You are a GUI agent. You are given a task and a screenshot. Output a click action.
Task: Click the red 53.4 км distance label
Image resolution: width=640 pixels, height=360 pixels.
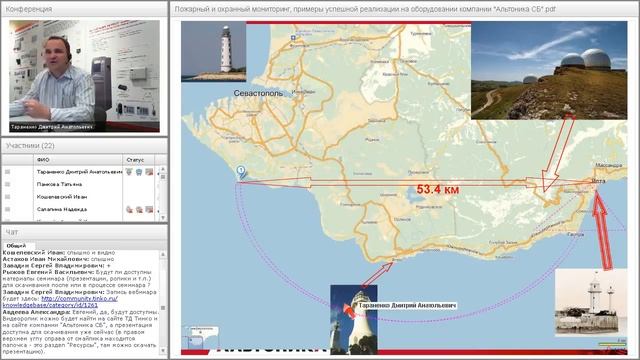(438, 189)
